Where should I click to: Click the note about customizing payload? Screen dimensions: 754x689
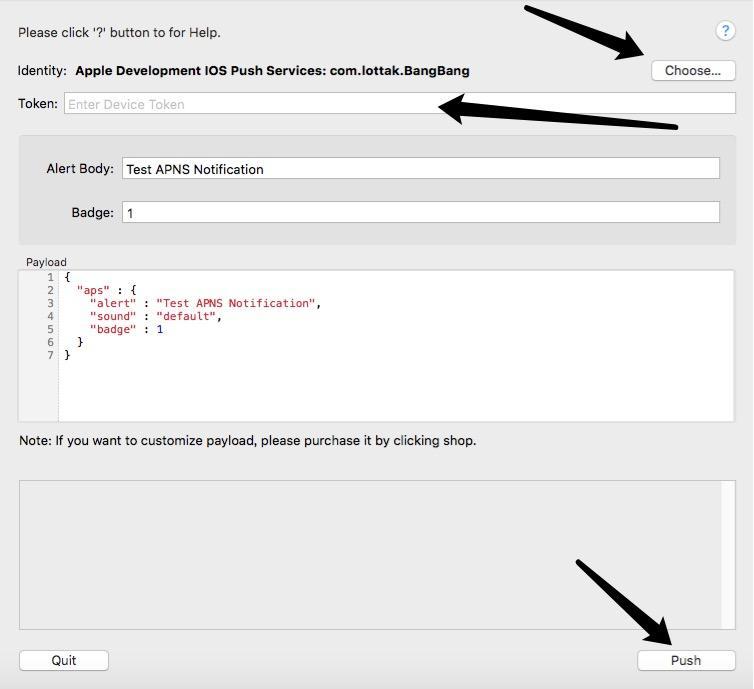click(247, 440)
